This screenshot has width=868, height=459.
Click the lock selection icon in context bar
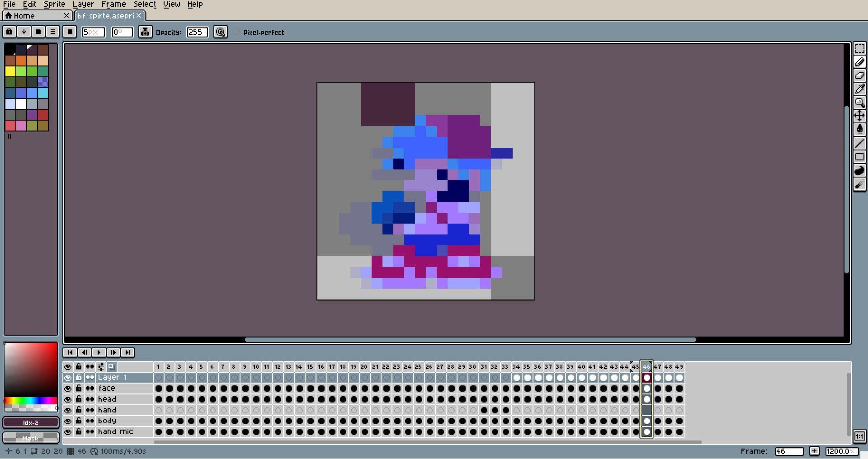(x=9, y=32)
